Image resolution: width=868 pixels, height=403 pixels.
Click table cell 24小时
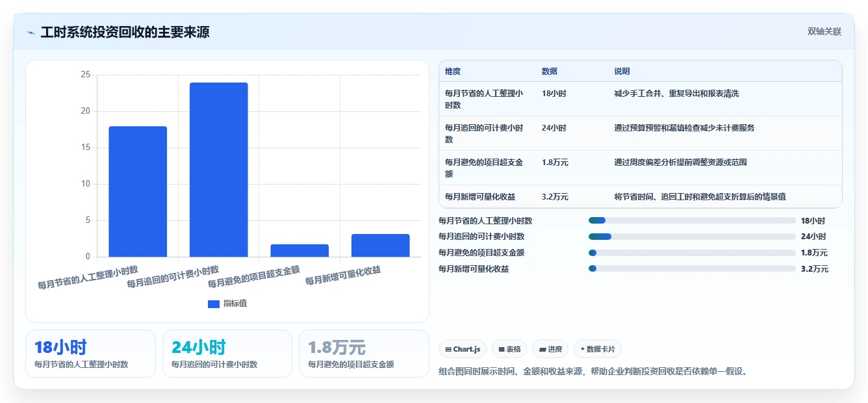pos(554,128)
